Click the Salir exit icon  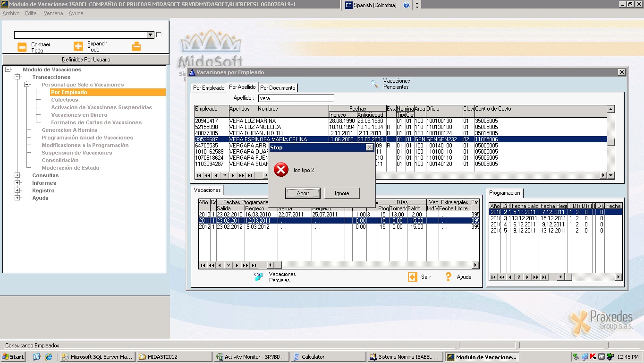click(413, 277)
